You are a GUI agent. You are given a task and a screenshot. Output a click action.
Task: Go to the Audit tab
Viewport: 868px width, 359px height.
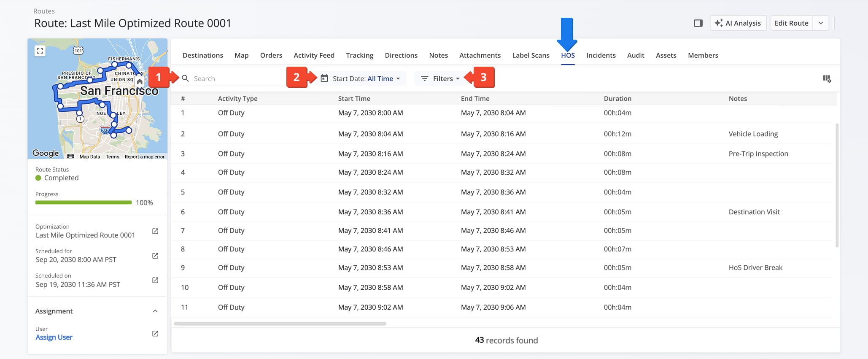(x=636, y=55)
